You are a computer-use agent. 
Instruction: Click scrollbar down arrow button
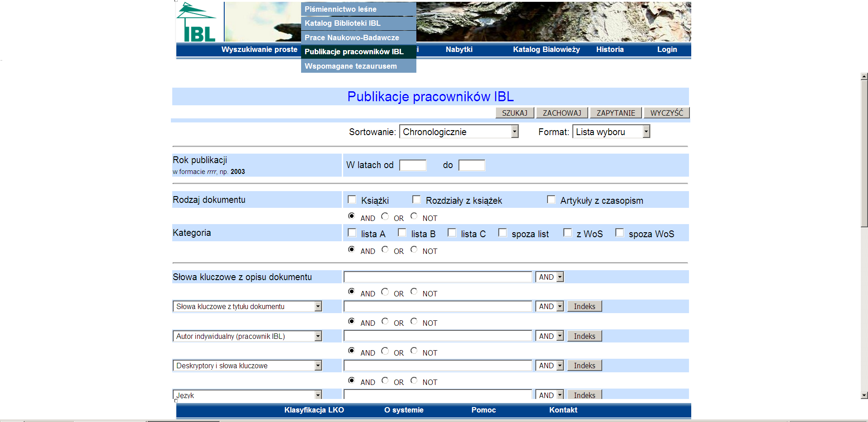point(864,395)
